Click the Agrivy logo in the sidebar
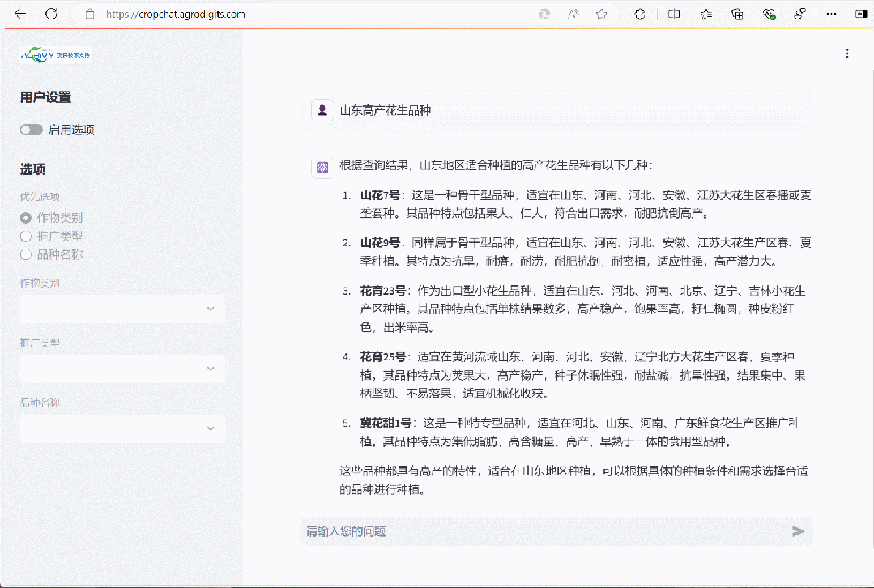The width and height of the screenshot is (874, 588). pos(55,54)
